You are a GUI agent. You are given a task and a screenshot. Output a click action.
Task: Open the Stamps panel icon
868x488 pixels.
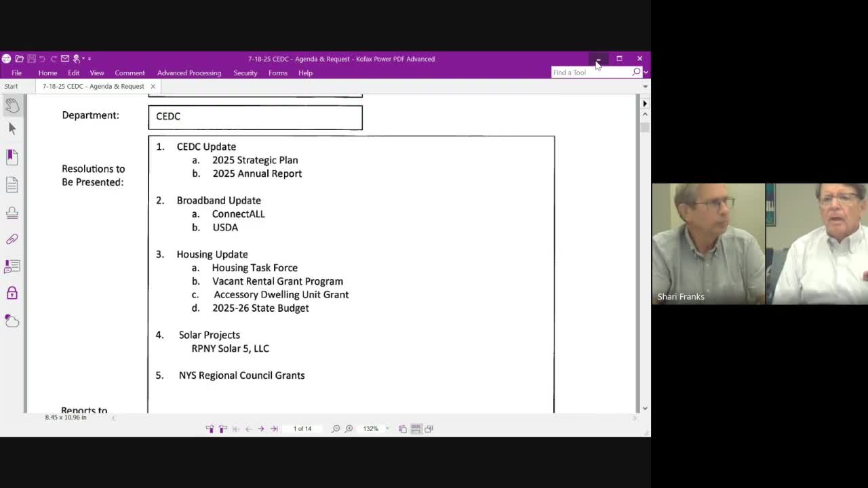(x=12, y=212)
